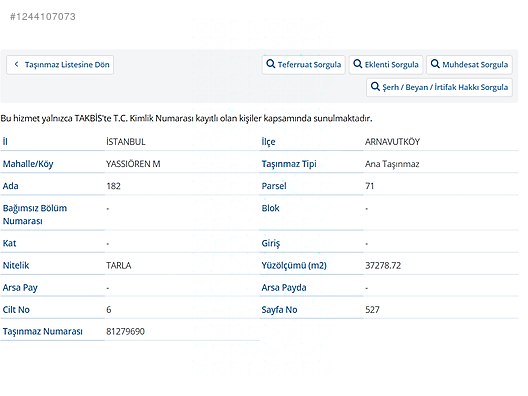Click the Cilt No label
Screen dimensions: 528x396
(16, 310)
